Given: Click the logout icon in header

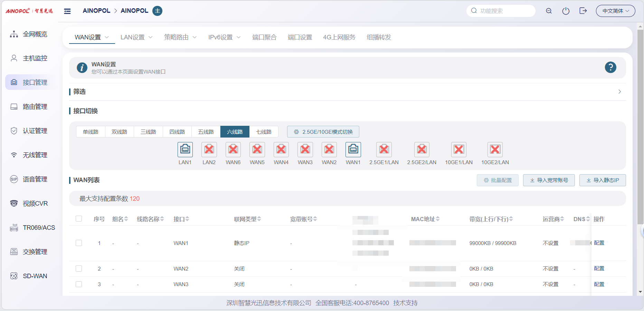Looking at the screenshot, I should coord(583,11).
